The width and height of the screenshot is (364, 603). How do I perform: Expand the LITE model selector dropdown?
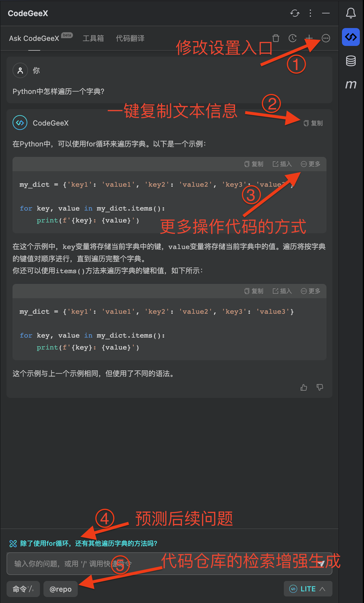click(308, 589)
